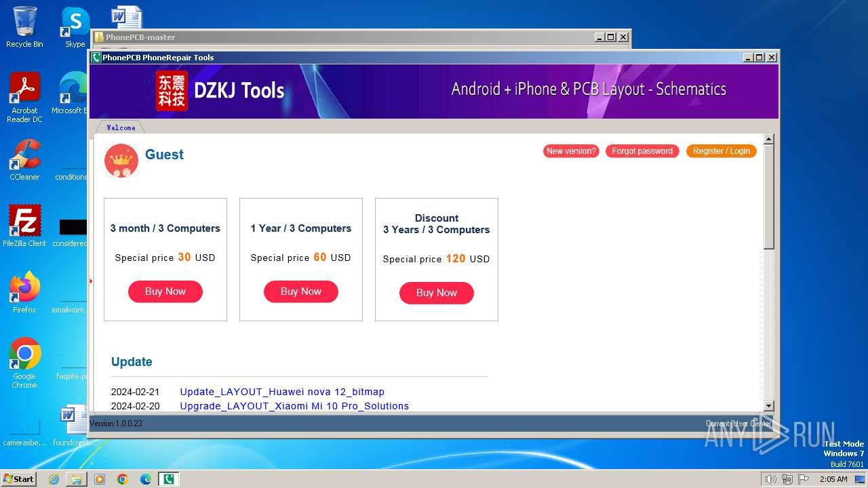The width and height of the screenshot is (868, 488).
Task: Open Acrobat Reader DC shortcut
Action: (24, 97)
